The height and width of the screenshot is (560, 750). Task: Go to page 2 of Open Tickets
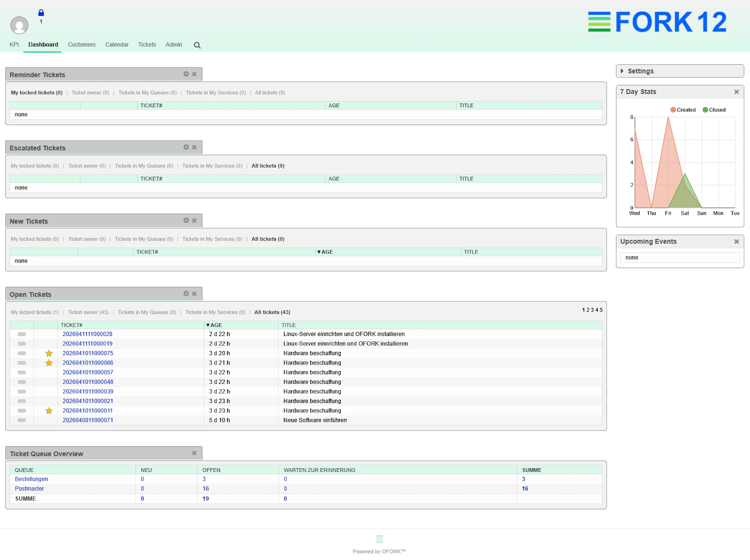[x=588, y=310]
